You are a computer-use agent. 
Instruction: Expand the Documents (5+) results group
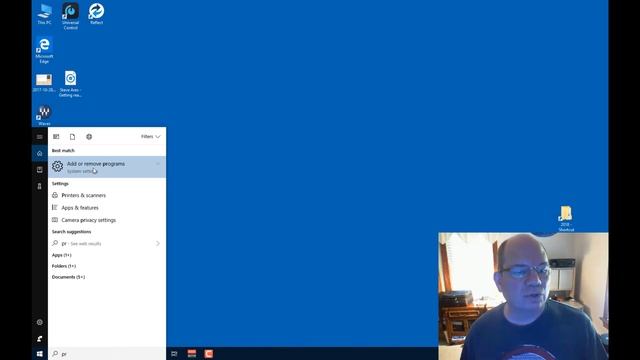[68, 277]
